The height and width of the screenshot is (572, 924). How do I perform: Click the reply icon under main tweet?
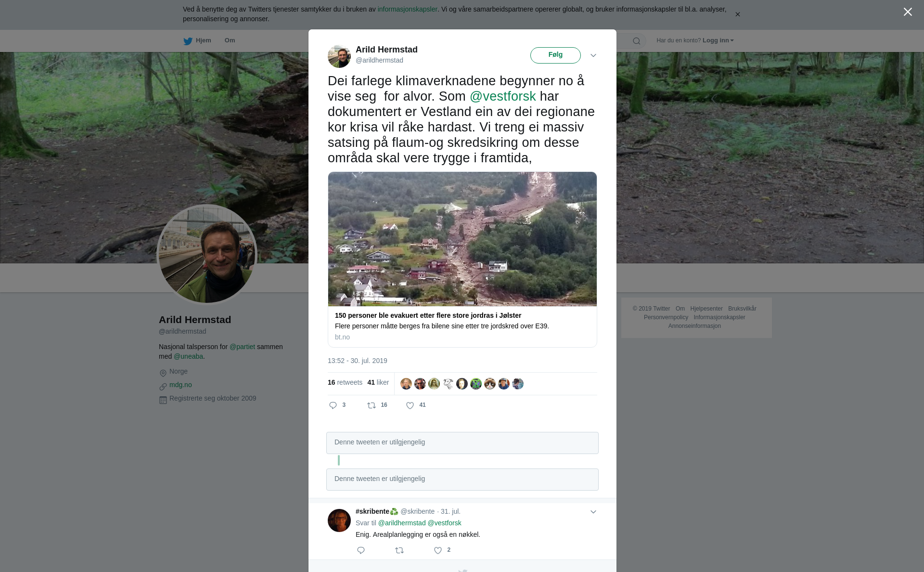click(x=333, y=405)
